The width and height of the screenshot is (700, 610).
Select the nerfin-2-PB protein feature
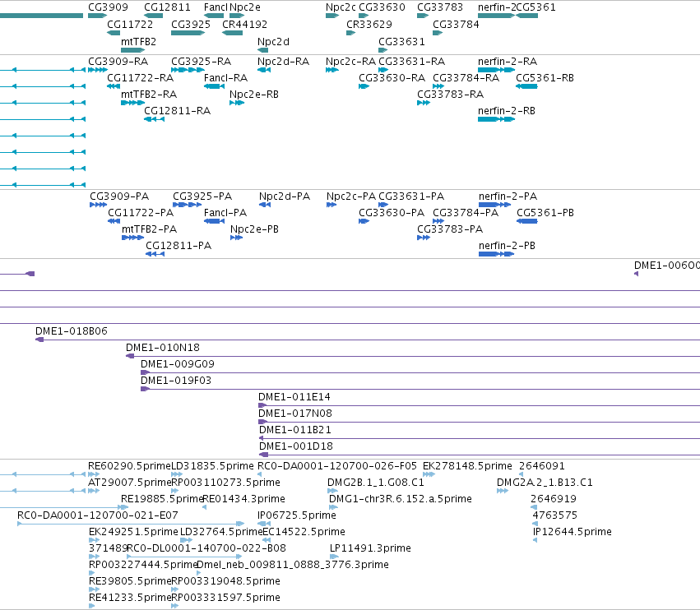tap(497, 254)
